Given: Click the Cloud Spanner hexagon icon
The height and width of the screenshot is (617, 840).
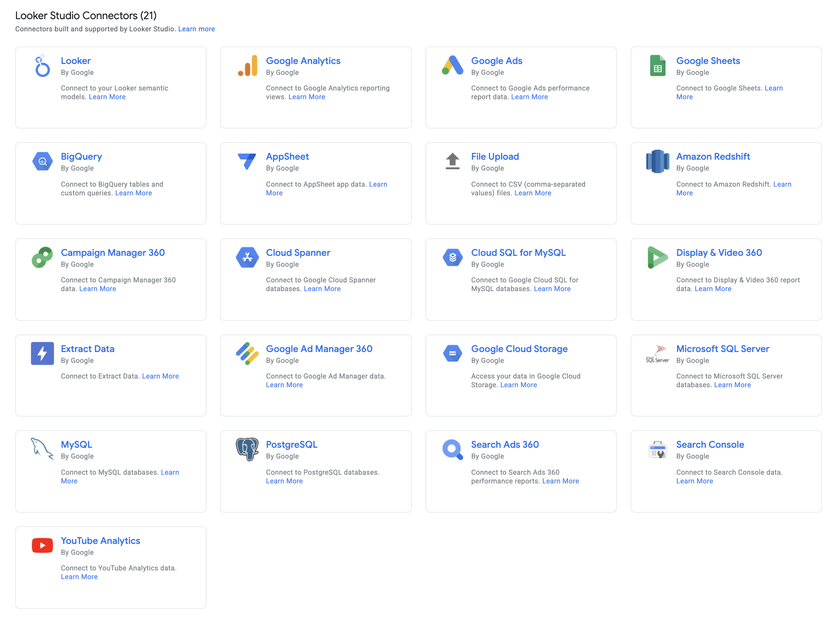Looking at the screenshot, I should coord(247,258).
